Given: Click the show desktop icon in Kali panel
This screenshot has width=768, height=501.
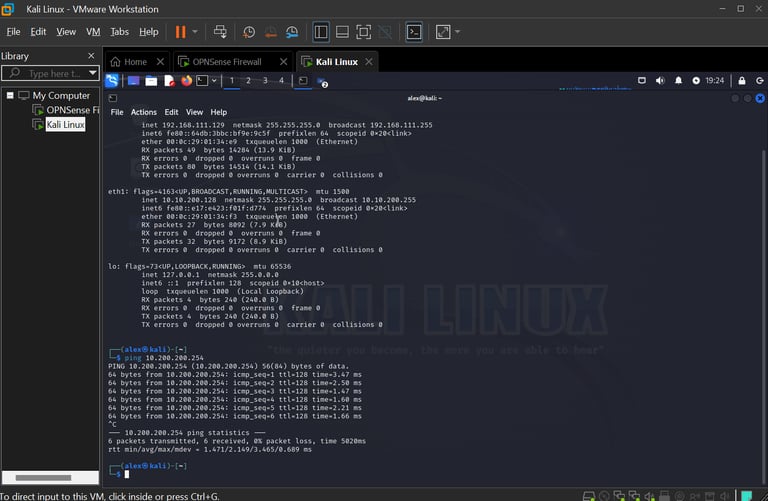Looking at the screenshot, I should [x=133, y=81].
